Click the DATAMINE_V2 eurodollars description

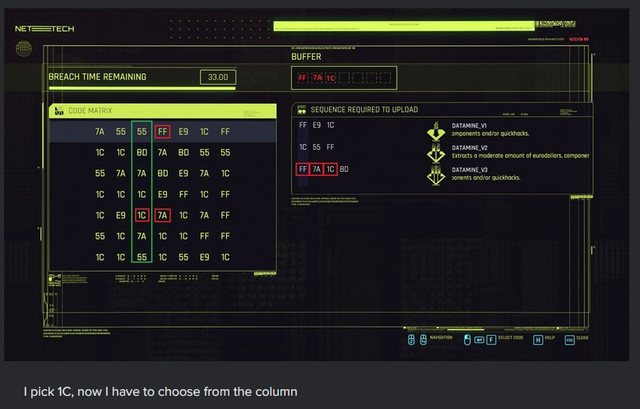click(520, 156)
